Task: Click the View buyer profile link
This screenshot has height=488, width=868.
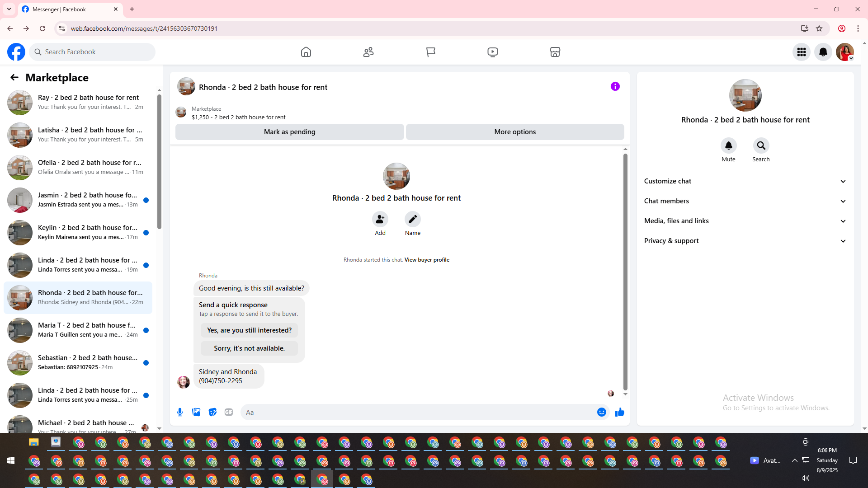Action: click(x=427, y=260)
